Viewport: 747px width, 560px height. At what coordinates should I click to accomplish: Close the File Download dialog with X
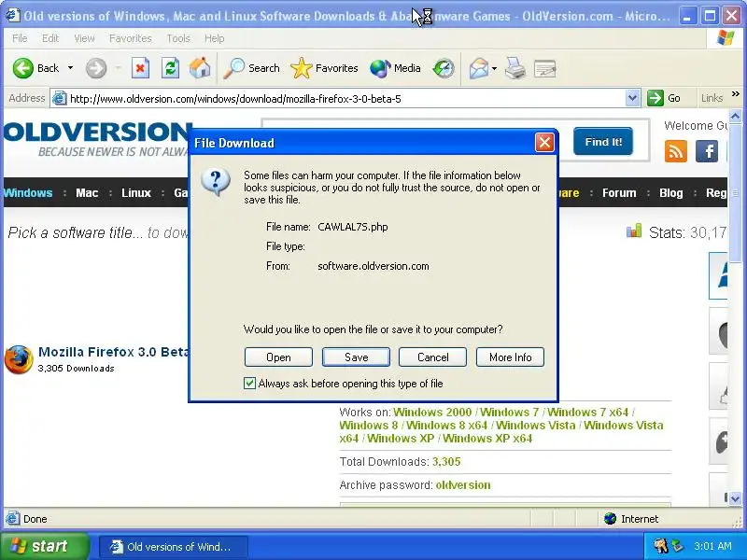point(544,143)
